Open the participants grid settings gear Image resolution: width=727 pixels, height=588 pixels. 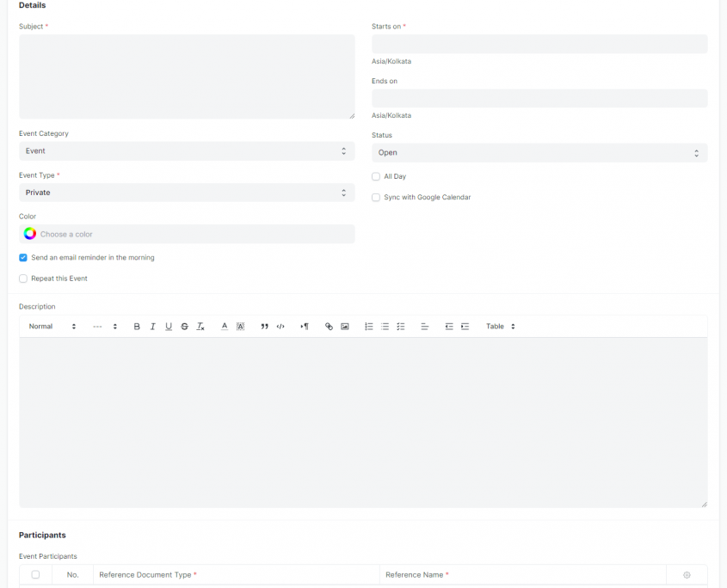pyautogui.click(x=686, y=574)
